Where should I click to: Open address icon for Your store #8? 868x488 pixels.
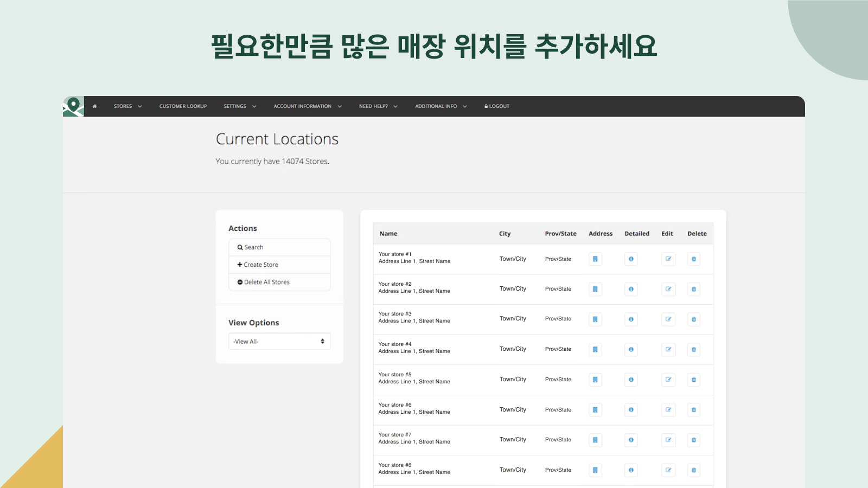point(595,470)
